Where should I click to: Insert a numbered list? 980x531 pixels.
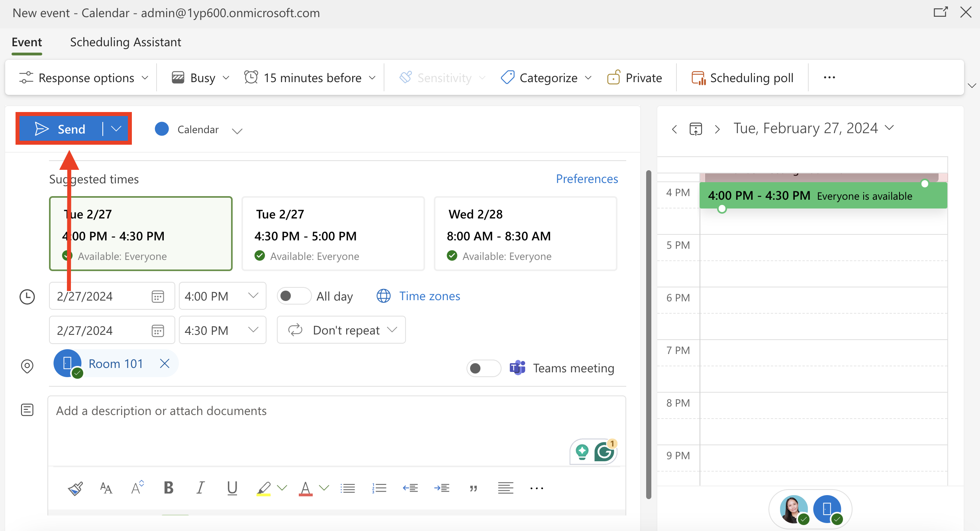379,488
